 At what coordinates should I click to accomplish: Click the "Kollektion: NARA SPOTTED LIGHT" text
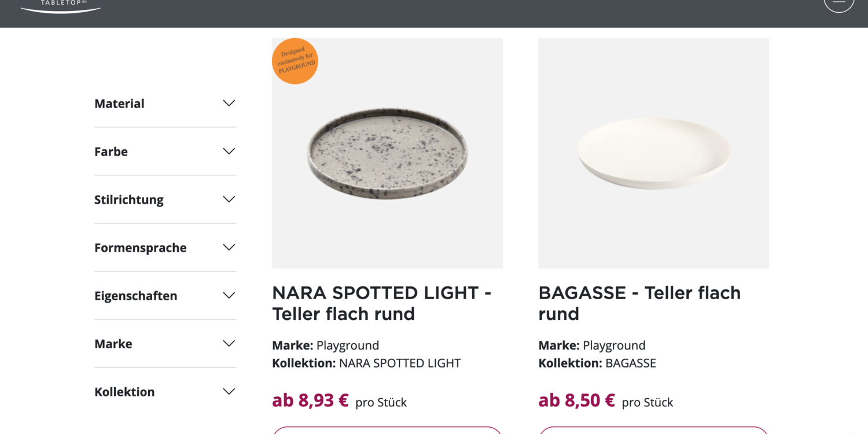[366, 363]
